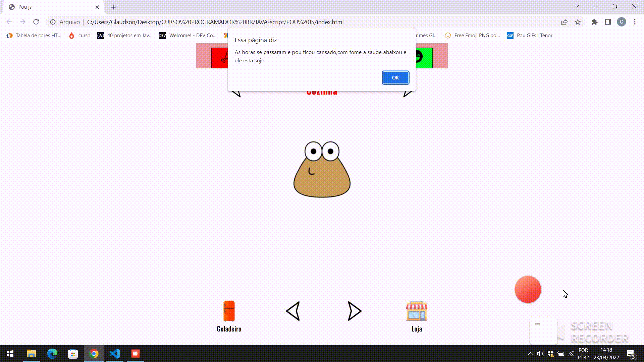This screenshot has width=644, height=362.
Task: Focus the address bar URL
Action: click(215, 22)
